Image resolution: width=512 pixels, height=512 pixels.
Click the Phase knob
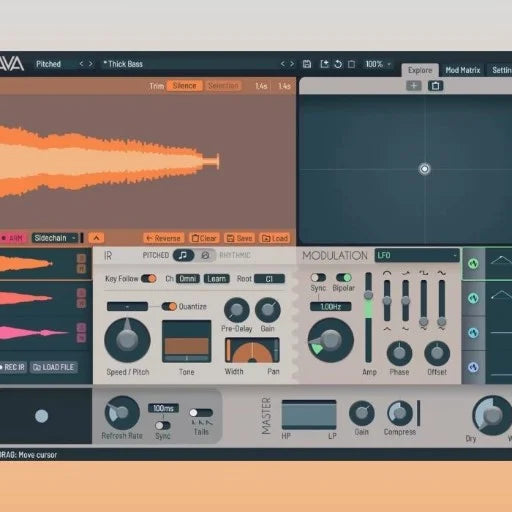click(x=399, y=353)
